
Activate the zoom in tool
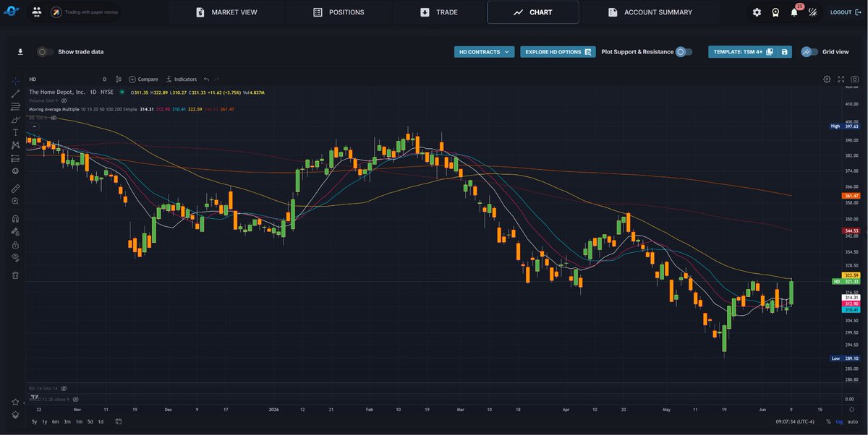[15, 201]
